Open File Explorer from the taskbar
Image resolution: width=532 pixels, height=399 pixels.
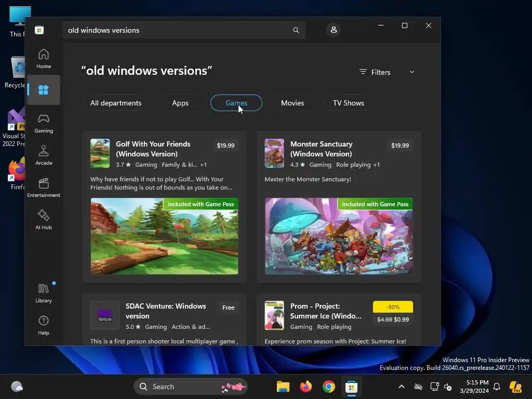pos(283,387)
